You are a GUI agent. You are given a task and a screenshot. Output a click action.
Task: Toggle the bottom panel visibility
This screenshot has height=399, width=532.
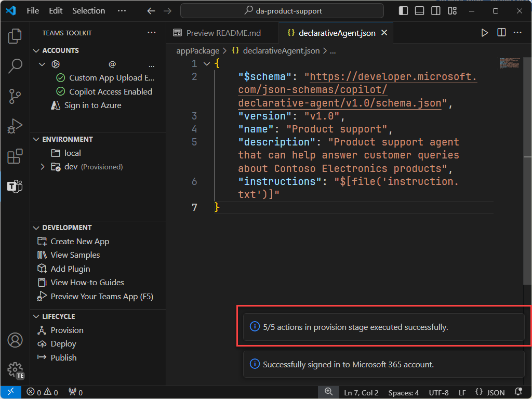[x=419, y=10]
